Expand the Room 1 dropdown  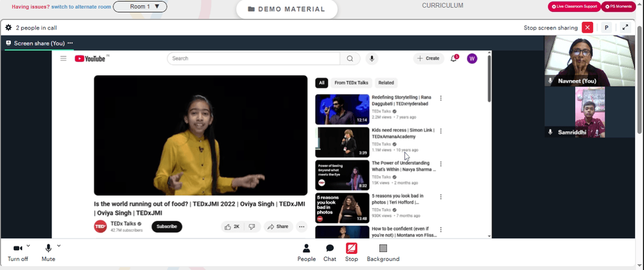(x=140, y=6)
